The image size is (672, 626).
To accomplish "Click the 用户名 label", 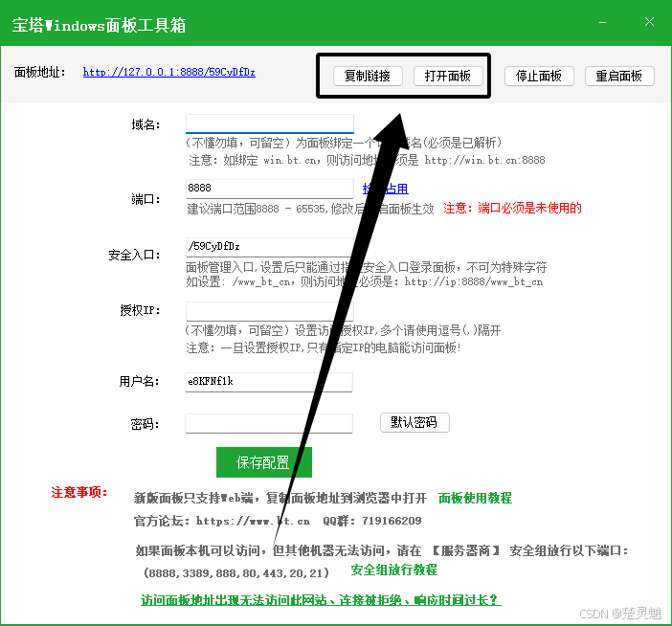I will (139, 381).
